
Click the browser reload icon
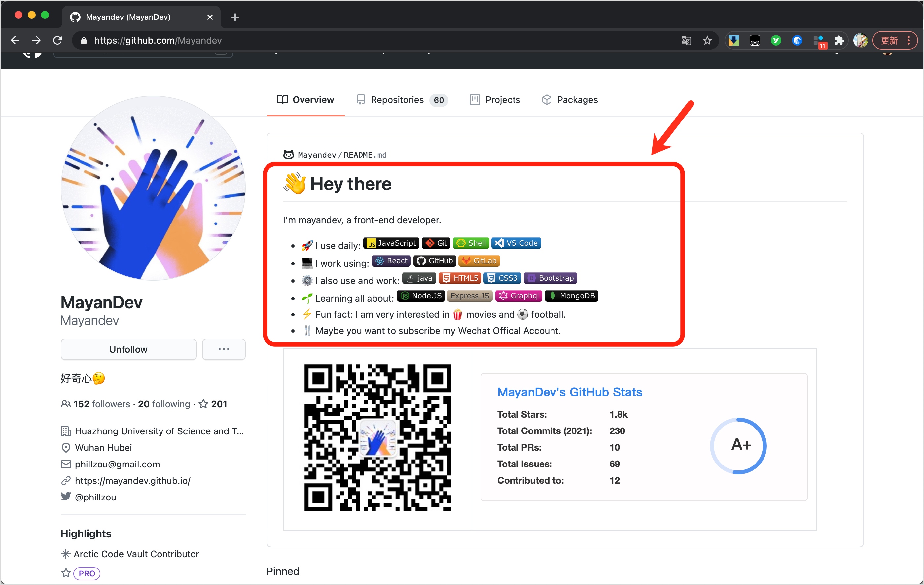(57, 40)
